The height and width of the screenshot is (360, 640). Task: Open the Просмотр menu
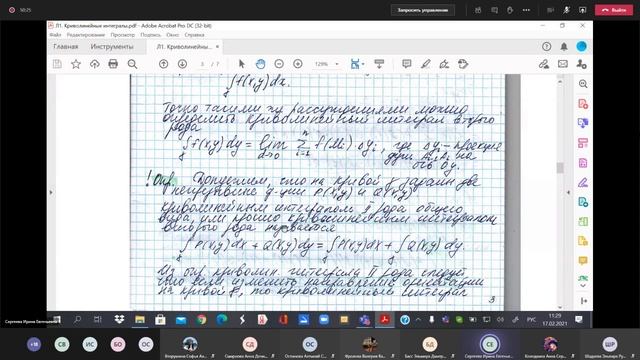122,35
